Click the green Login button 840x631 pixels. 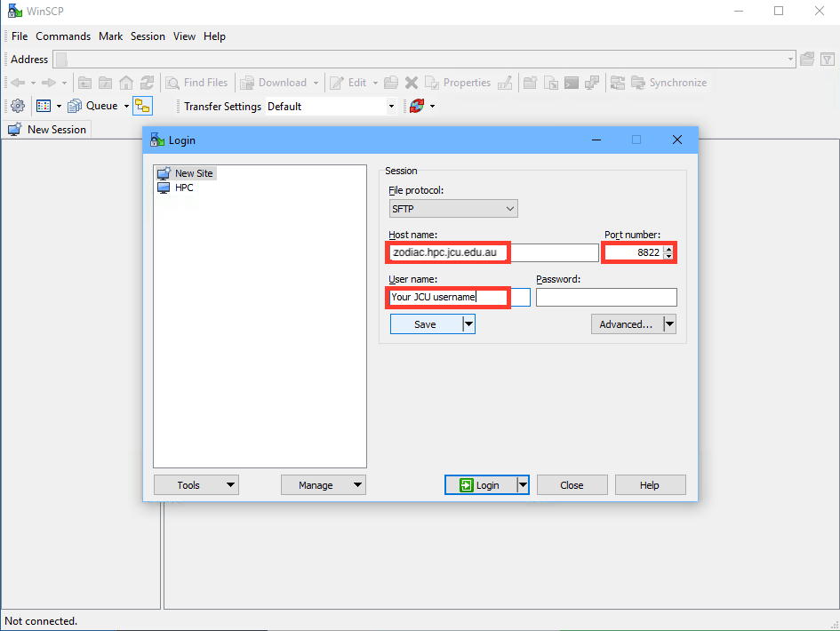pos(481,484)
